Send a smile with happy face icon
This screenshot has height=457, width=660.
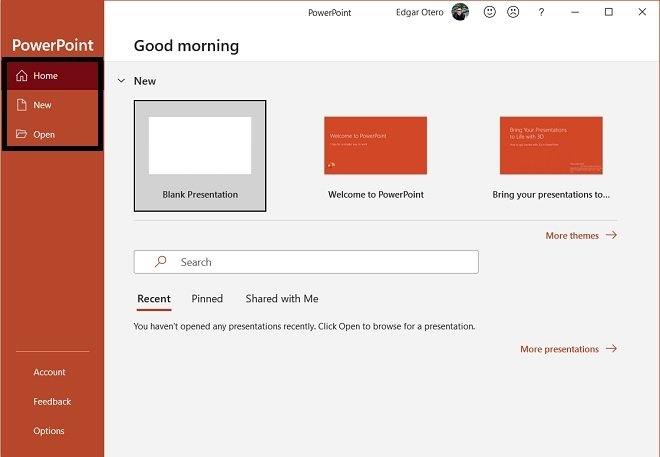coord(490,12)
